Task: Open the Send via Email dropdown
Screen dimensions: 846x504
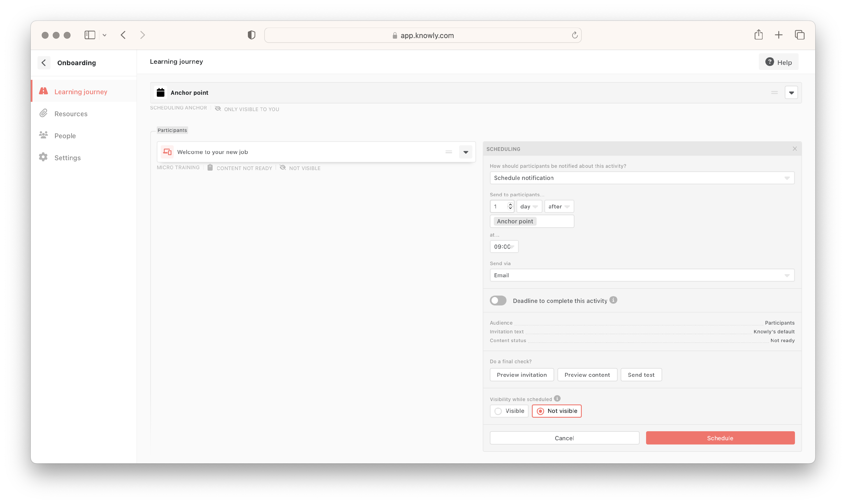Action: [x=642, y=275]
